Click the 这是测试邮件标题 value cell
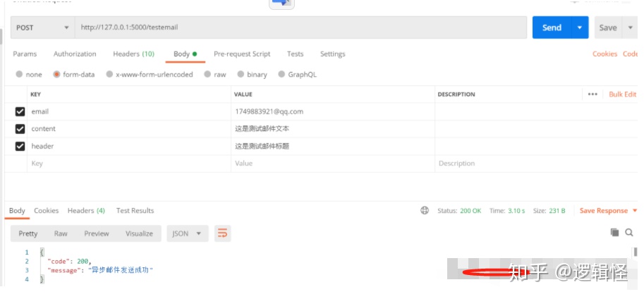This screenshot has height=299, width=644. pos(333,146)
